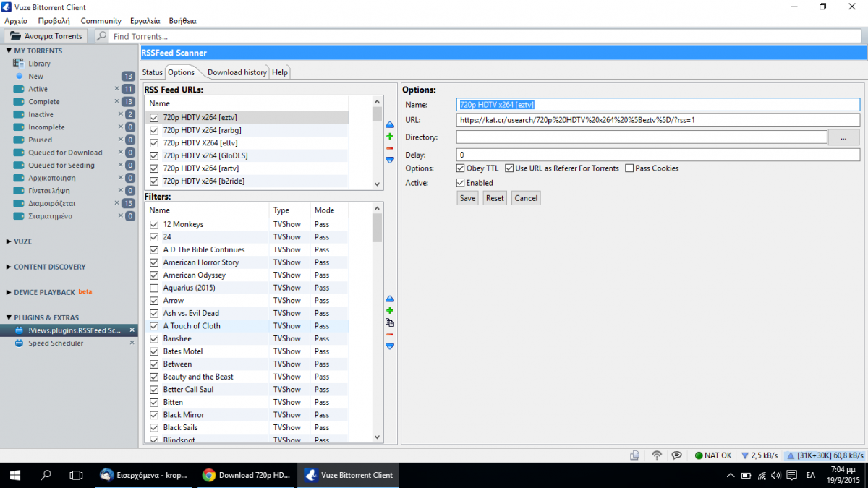Browse for a directory with the ... button
This screenshot has width=868, height=488.
(843, 137)
